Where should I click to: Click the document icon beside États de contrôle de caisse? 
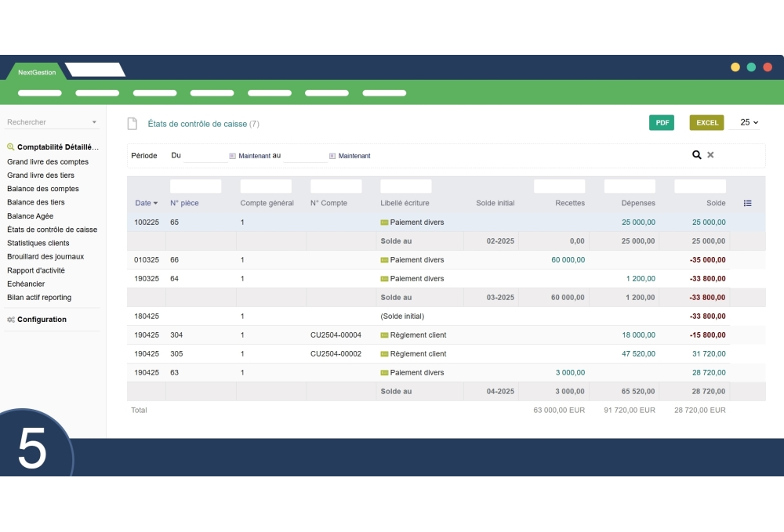(131, 123)
